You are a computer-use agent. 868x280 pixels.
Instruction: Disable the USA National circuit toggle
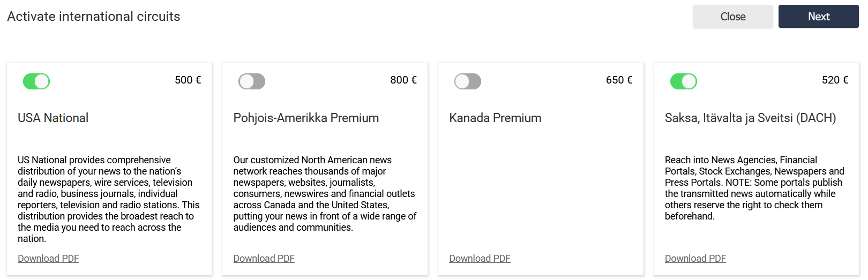(x=36, y=81)
